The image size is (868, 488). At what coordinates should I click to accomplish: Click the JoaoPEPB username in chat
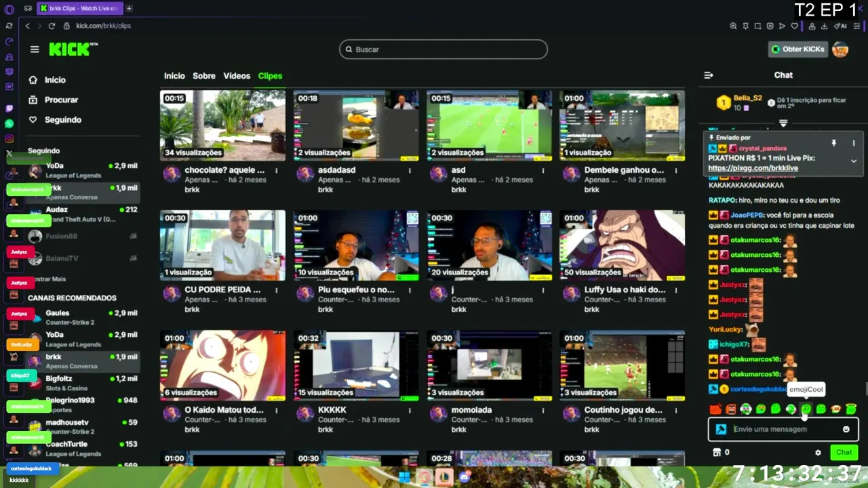(x=748, y=215)
